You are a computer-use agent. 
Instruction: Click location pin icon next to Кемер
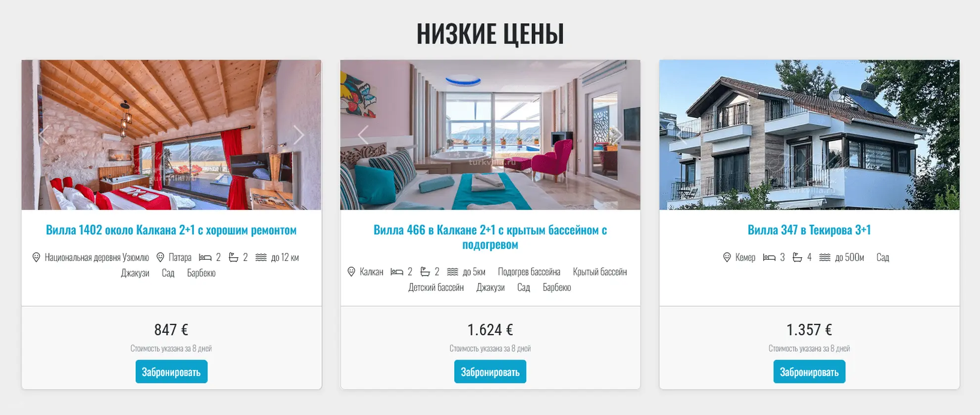727,257
